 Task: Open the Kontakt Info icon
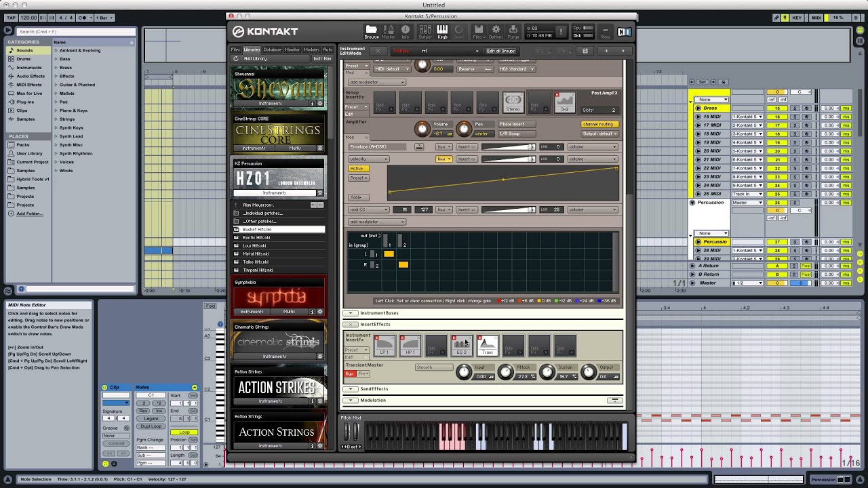click(x=406, y=31)
